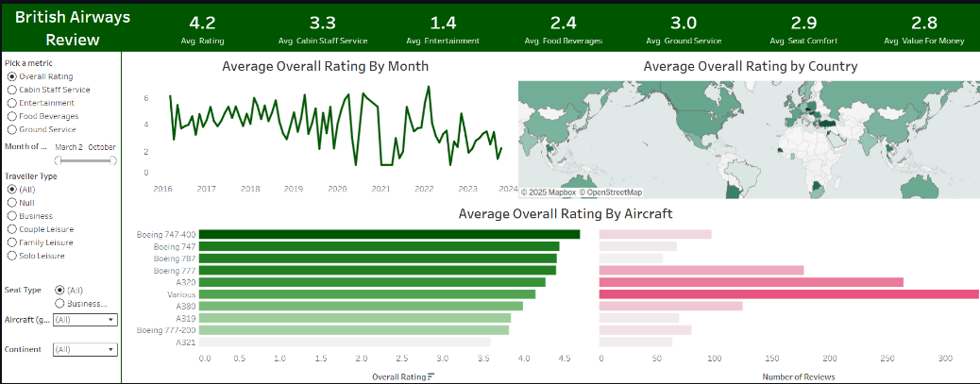Screen dimensions: 980x384
Task: Click the Various pink reviews count bar
Action: pyautogui.click(x=788, y=294)
